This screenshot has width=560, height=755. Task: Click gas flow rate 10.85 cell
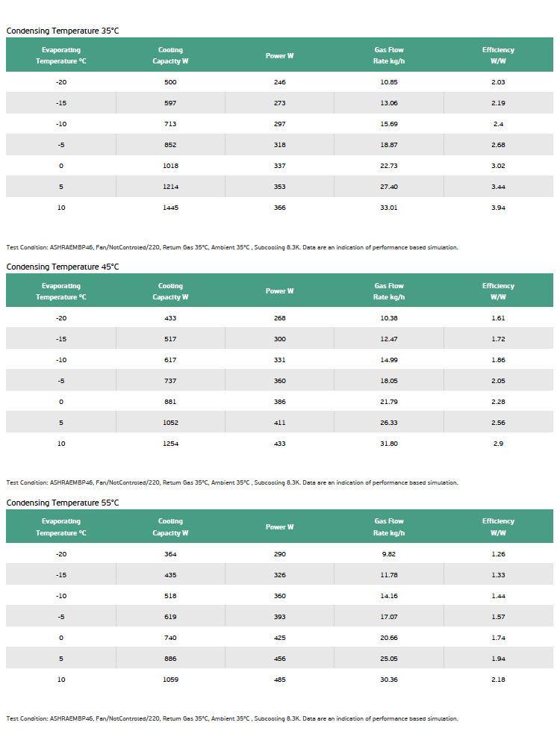[x=389, y=82]
